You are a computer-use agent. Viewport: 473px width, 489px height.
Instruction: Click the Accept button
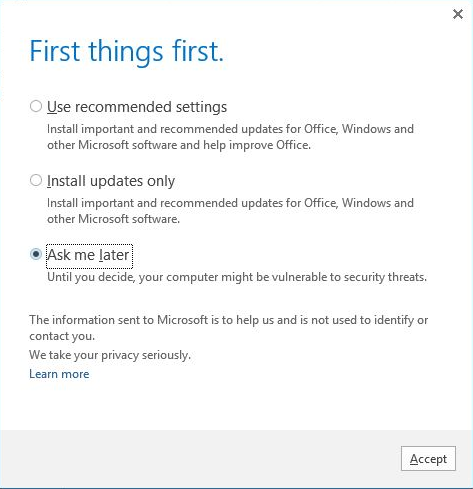pyautogui.click(x=428, y=459)
